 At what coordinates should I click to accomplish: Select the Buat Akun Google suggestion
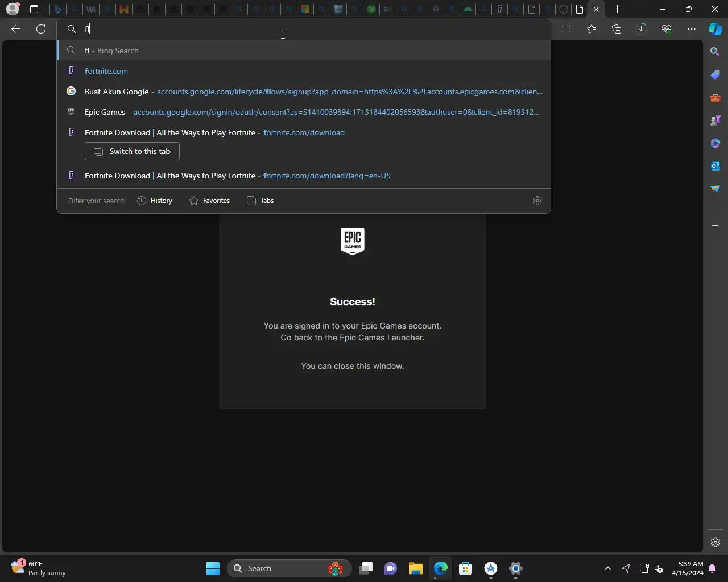tap(304, 92)
